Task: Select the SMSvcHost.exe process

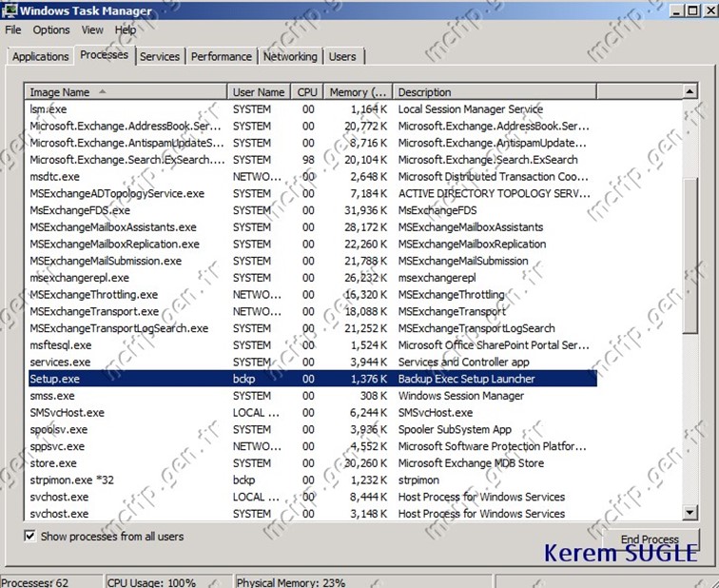Action: click(x=312, y=413)
